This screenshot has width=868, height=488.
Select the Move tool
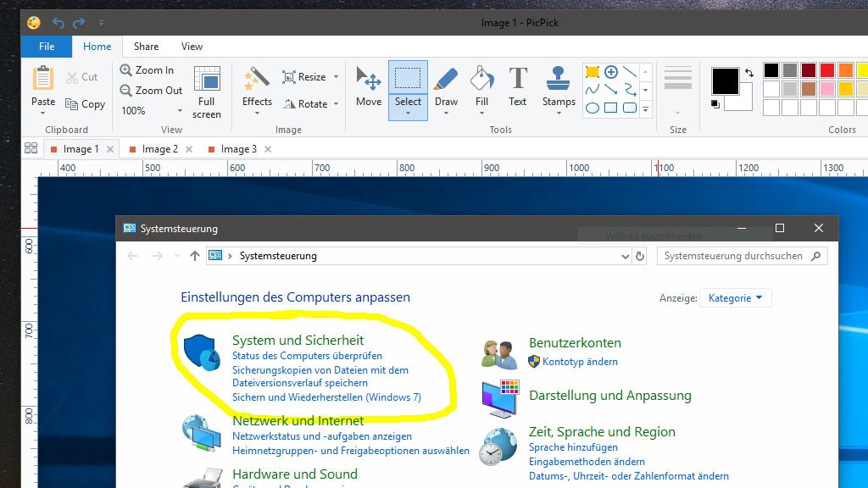tap(369, 86)
